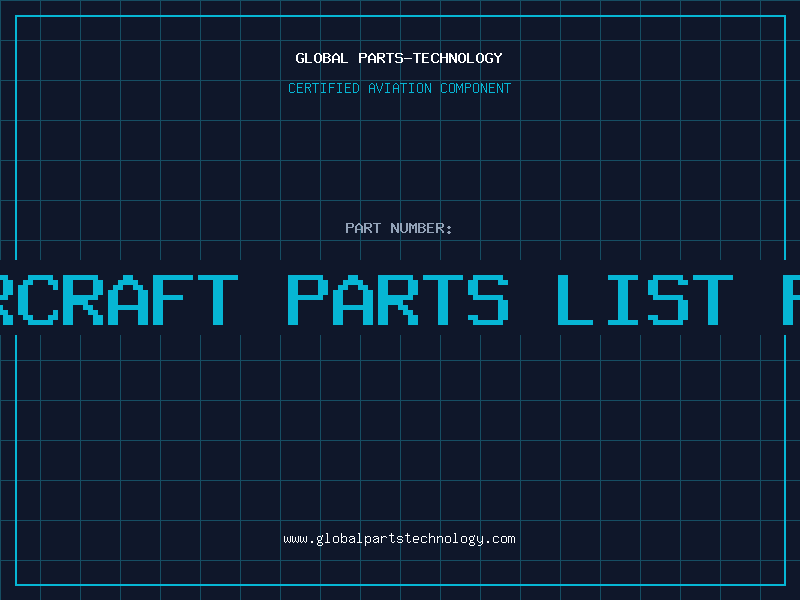
Task: Click the large PARTS LIST banner text
Action: [510, 299]
